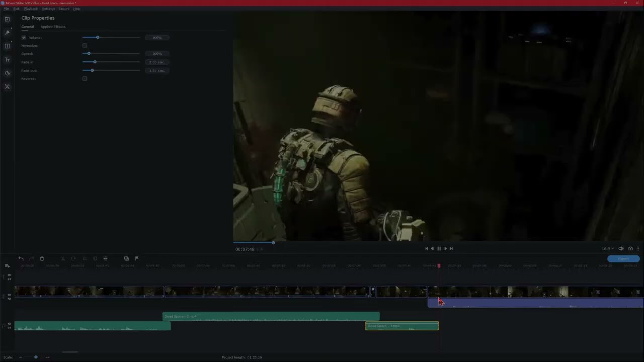Viewport: 644px width, 362px height.
Task: Click the Undo arrow on timeline toolbar
Action: pyautogui.click(x=21, y=259)
